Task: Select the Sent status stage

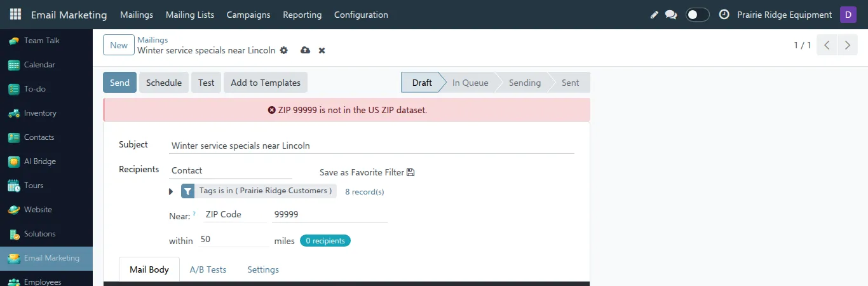Action: (570, 83)
